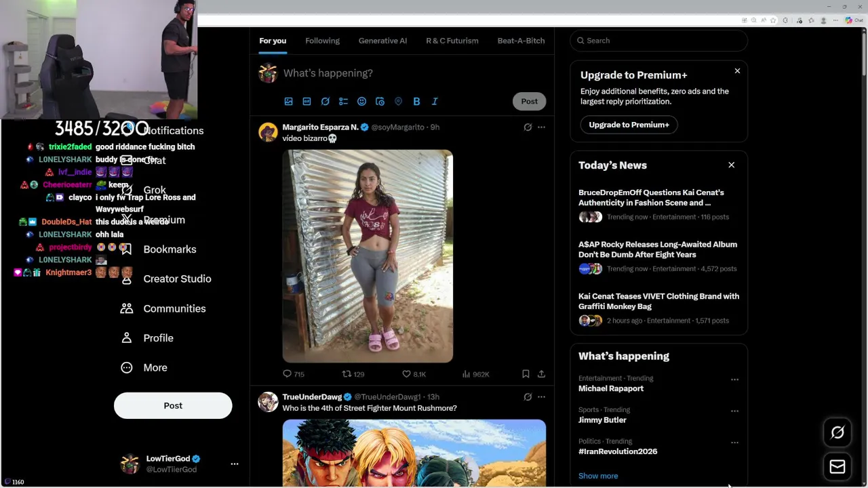Open Margarito Esparza N. profile name
Viewport: 868px width, 488px height.
(x=320, y=127)
